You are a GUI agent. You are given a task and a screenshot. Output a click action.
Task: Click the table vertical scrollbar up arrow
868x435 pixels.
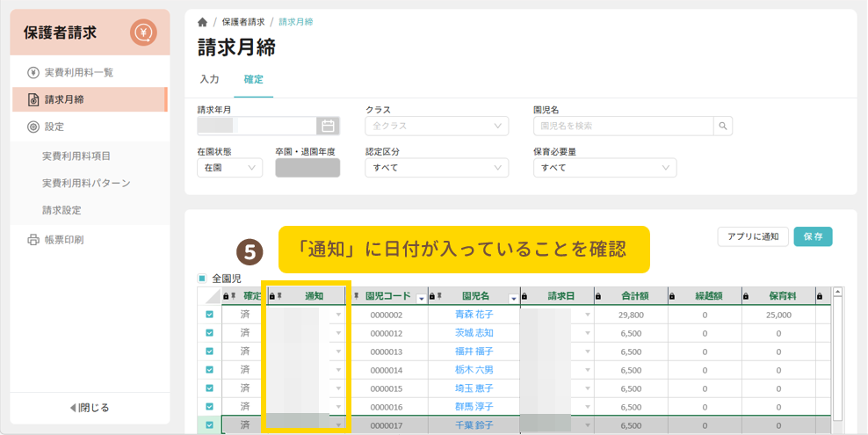(837, 293)
